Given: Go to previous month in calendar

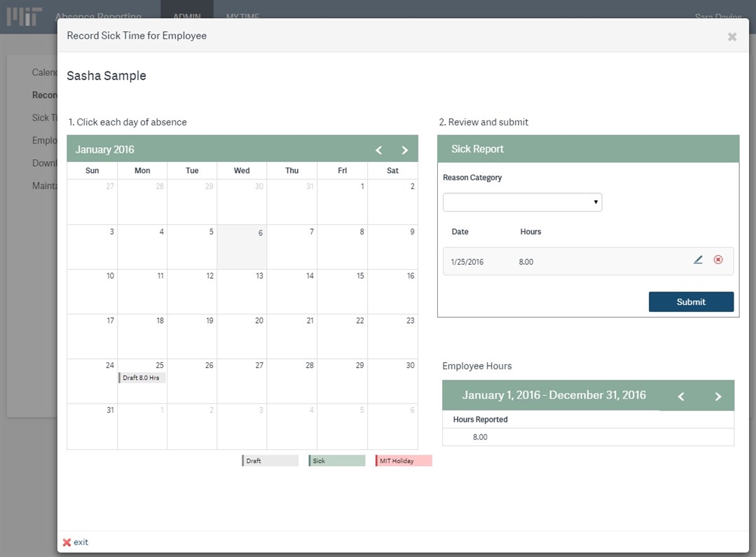Looking at the screenshot, I should click(379, 150).
